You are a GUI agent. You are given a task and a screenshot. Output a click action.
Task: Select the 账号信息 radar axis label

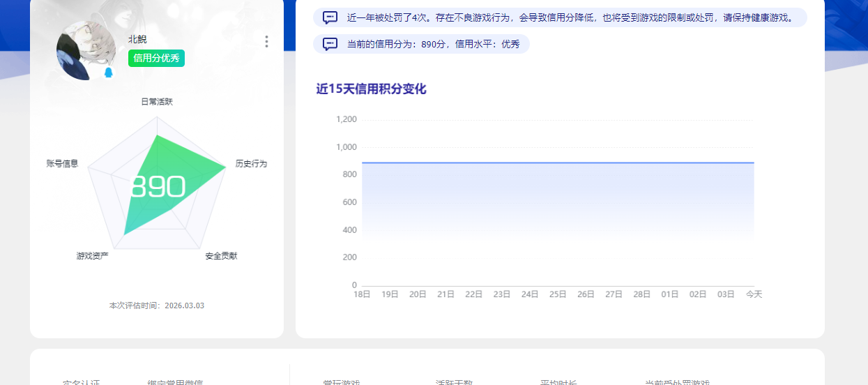coord(62,164)
